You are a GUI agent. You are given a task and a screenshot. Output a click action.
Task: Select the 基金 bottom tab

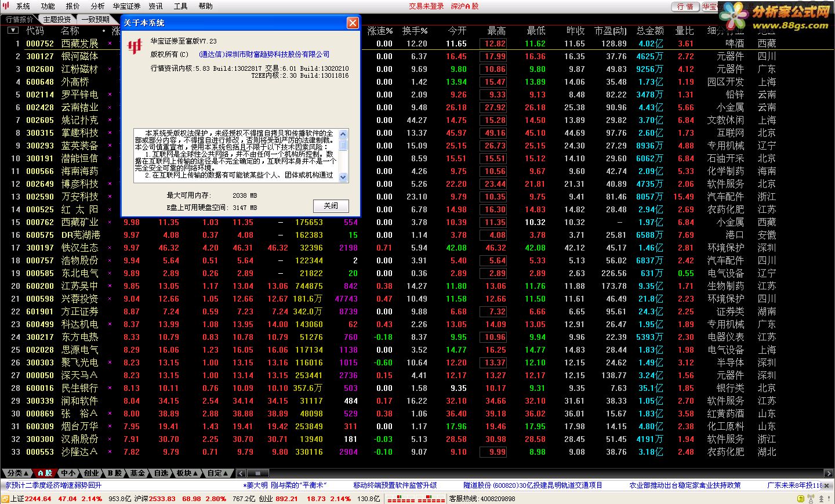(137, 473)
